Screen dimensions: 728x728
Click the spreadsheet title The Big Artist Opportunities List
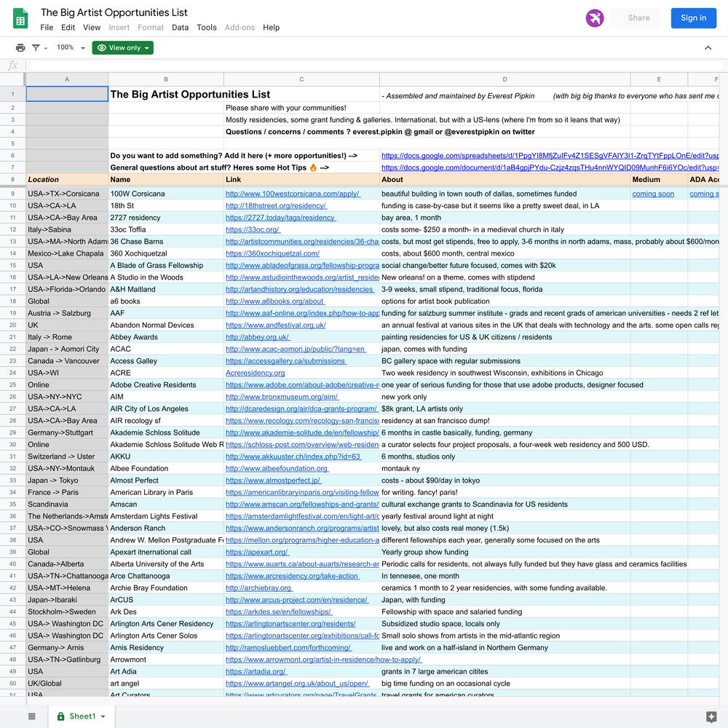pyautogui.click(x=114, y=12)
